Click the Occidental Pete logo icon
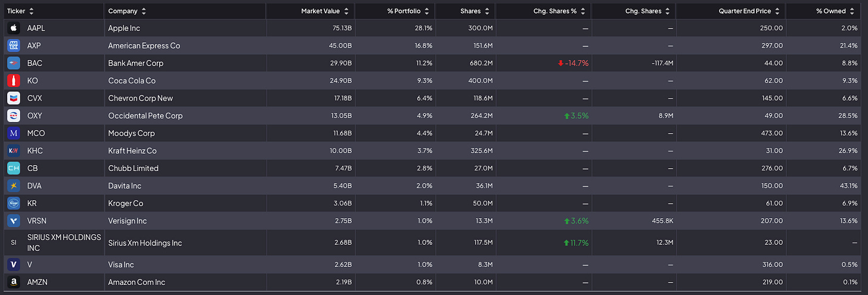 [x=14, y=116]
